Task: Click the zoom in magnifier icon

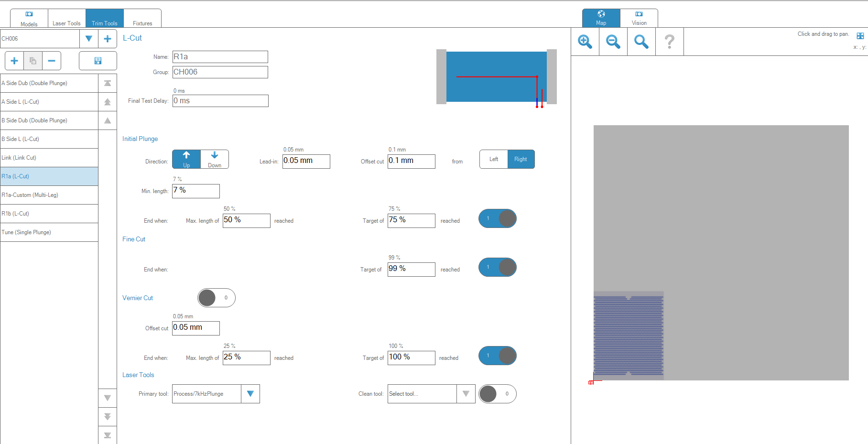Action: [585, 42]
